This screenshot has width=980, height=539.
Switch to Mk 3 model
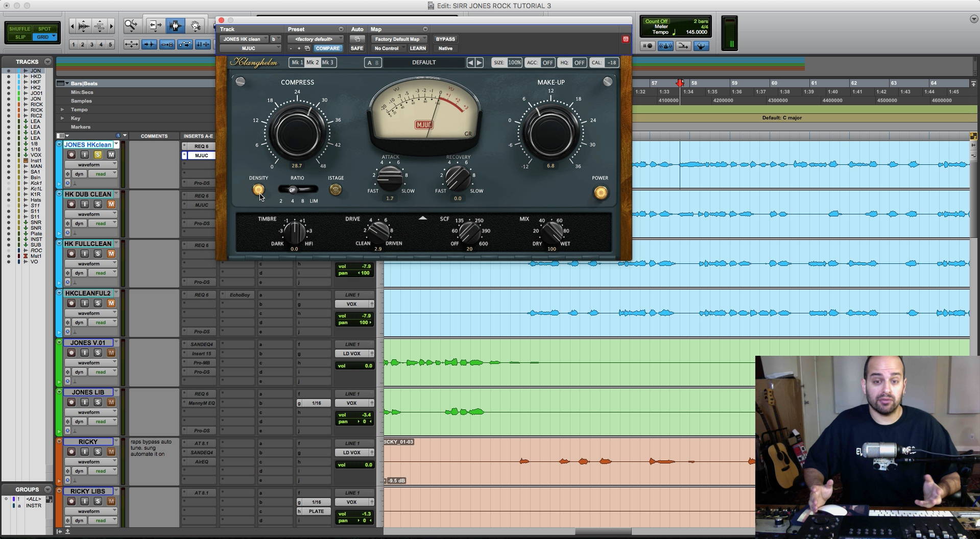328,62
